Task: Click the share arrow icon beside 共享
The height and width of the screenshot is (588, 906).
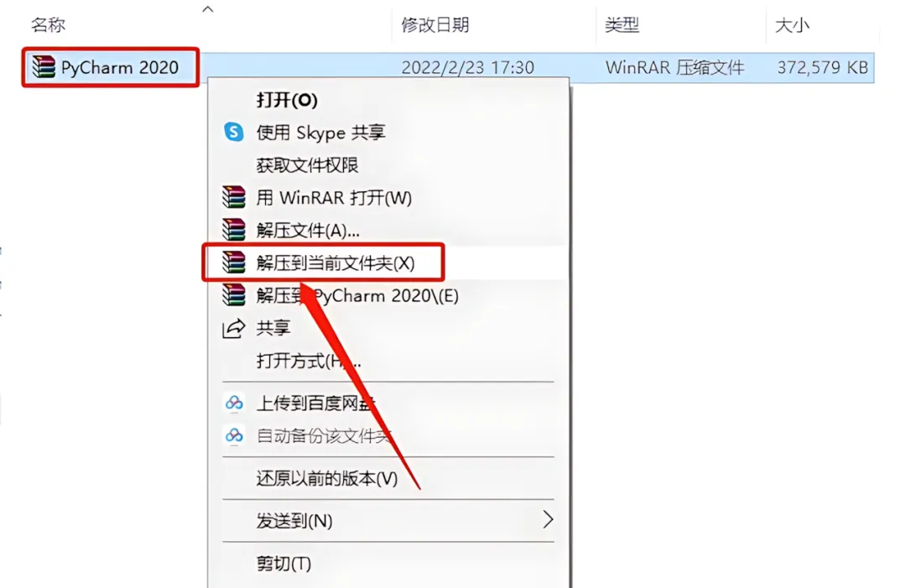Action: pyautogui.click(x=233, y=328)
